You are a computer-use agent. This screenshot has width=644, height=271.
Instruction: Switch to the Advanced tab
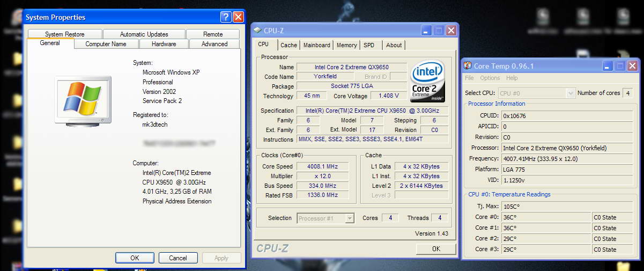click(214, 44)
